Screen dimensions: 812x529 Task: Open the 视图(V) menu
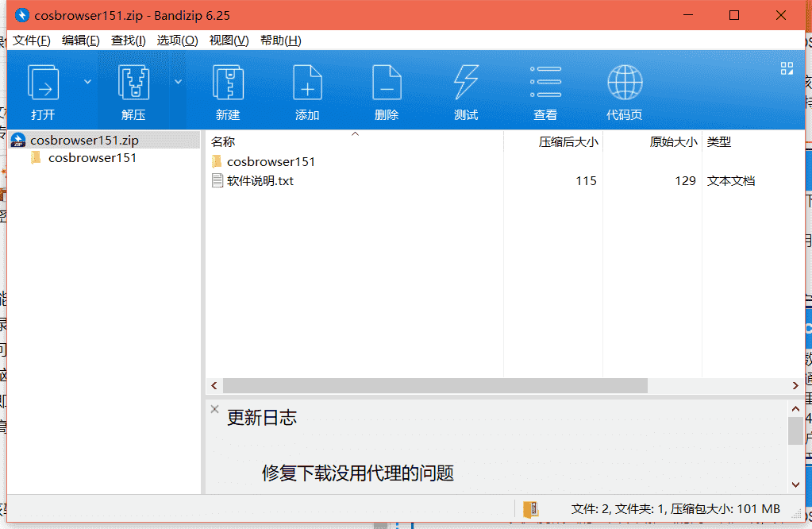coord(229,41)
